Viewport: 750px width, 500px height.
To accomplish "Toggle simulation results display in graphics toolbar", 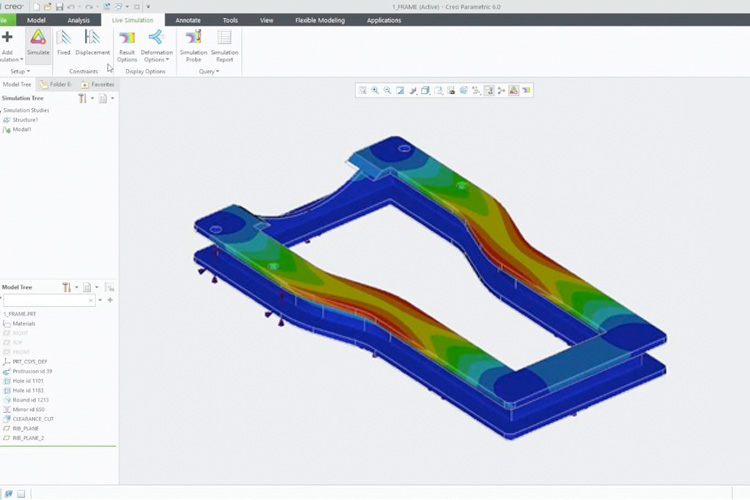I will click(x=513, y=90).
